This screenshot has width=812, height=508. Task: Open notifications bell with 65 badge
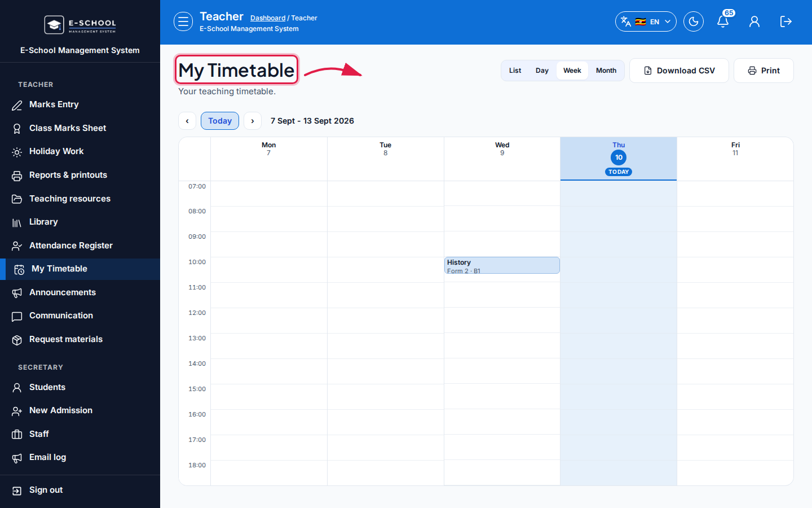point(723,21)
